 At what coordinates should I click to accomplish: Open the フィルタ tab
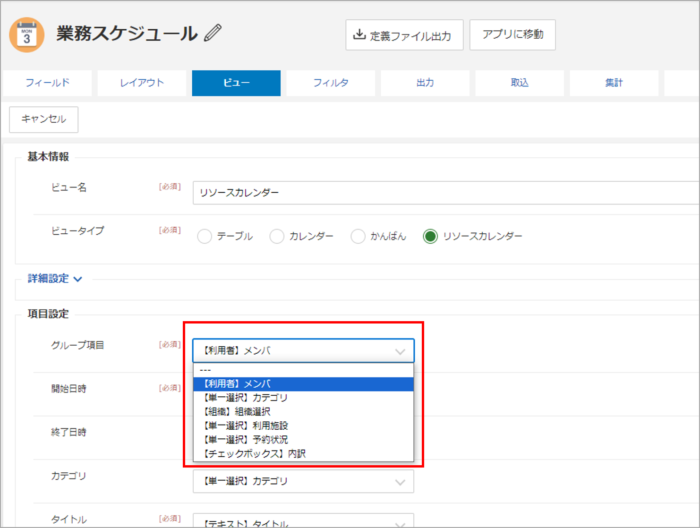tap(331, 83)
